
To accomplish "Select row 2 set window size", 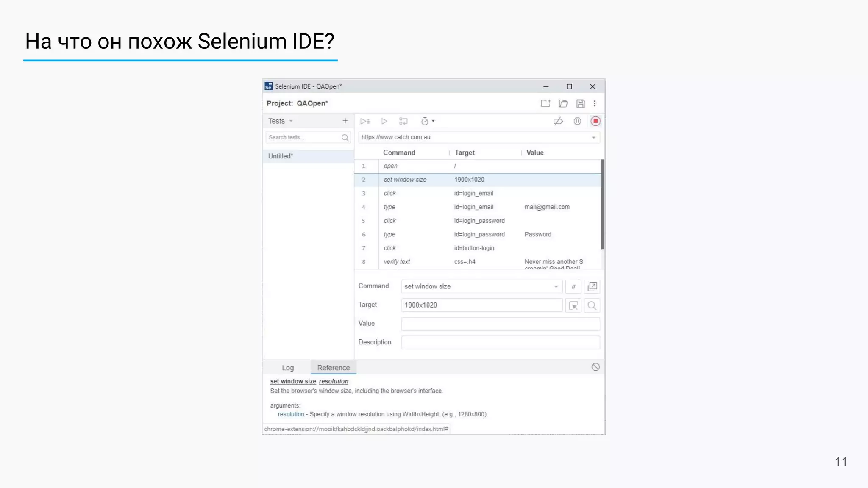I will (478, 180).
